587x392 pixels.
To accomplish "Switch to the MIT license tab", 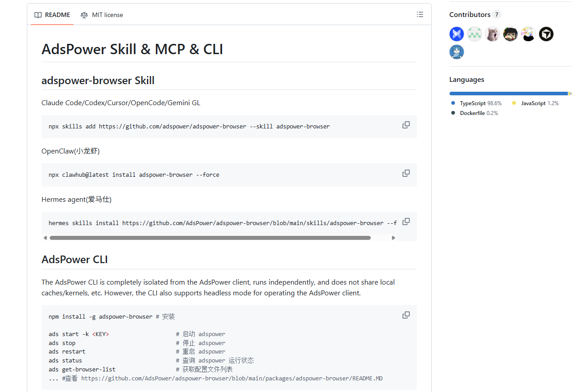I will [x=102, y=15].
